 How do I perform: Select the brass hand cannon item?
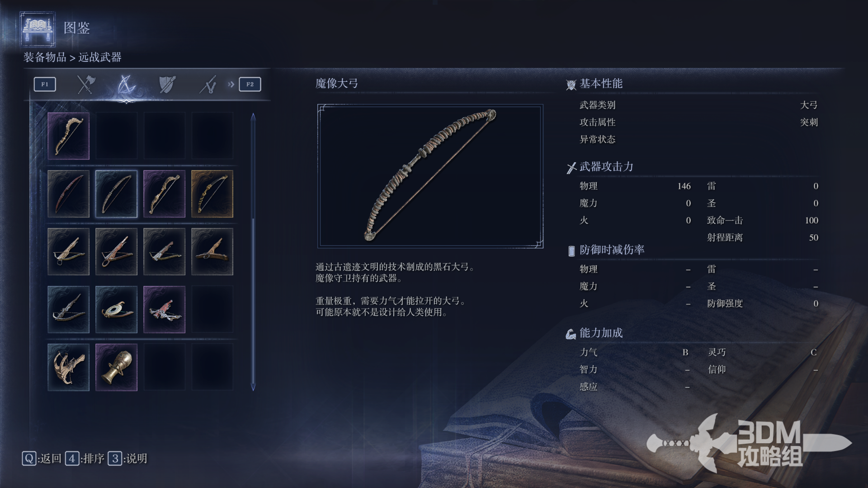coord(116,367)
